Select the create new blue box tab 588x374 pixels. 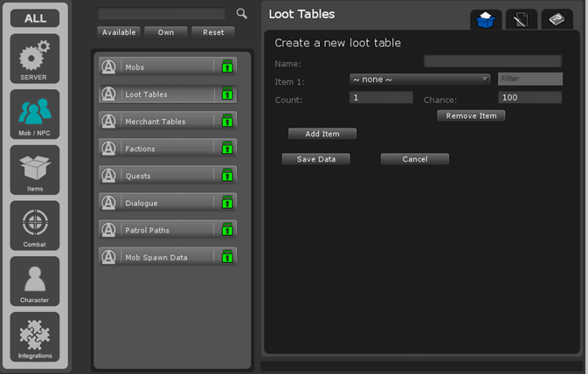point(486,19)
